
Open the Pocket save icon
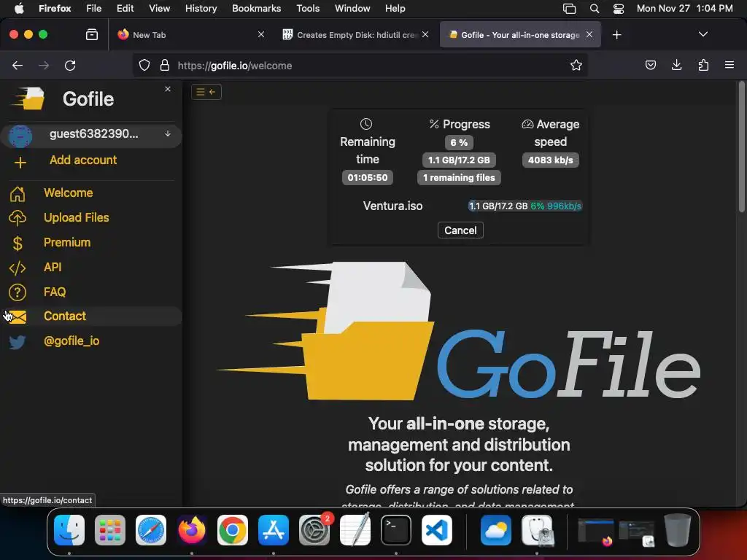pyautogui.click(x=650, y=65)
